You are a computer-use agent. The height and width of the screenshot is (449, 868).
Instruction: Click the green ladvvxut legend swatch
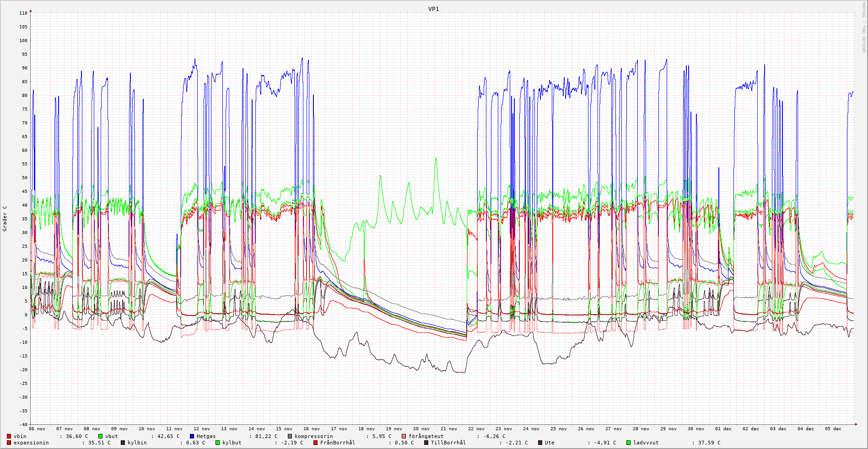[x=629, y=443]
